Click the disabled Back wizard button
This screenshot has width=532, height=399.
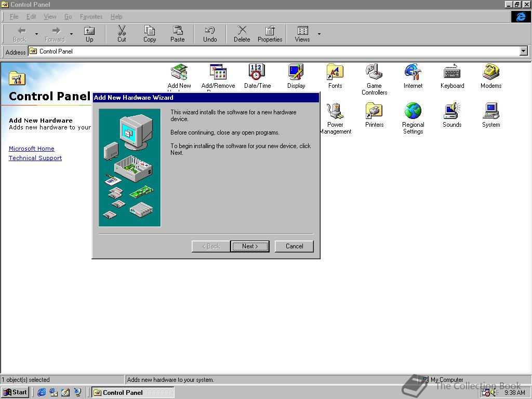pyautogui.click(x=211, y=246)
